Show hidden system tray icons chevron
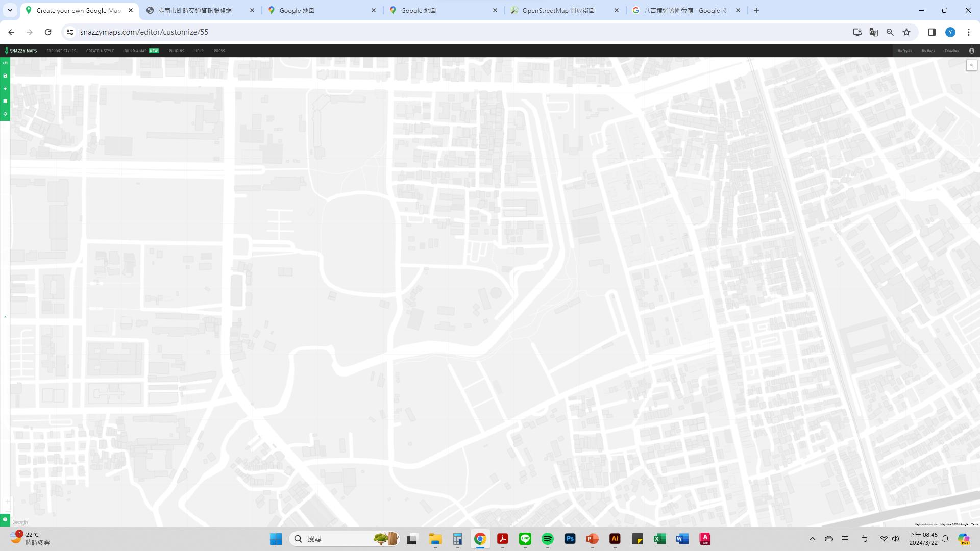The height and width of the screenshot is (551, 980). coord(812,539)
